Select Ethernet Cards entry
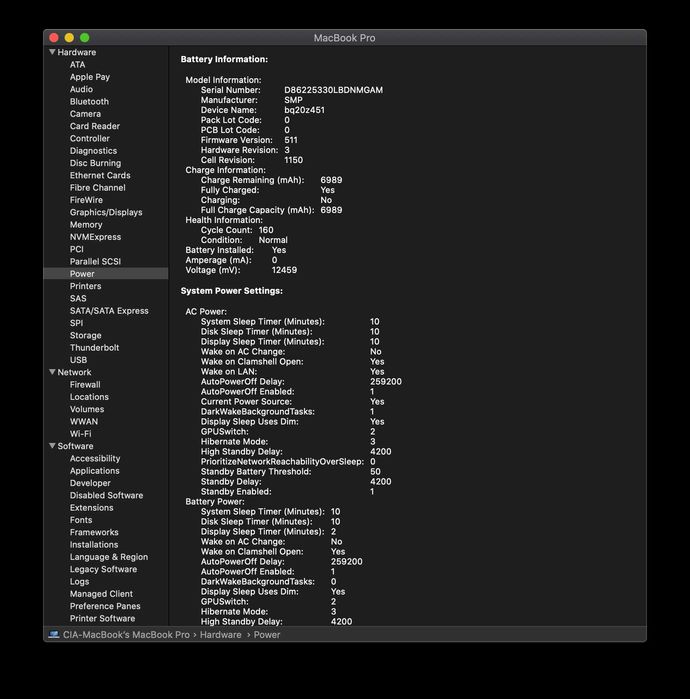 click(x=100, y=176)
